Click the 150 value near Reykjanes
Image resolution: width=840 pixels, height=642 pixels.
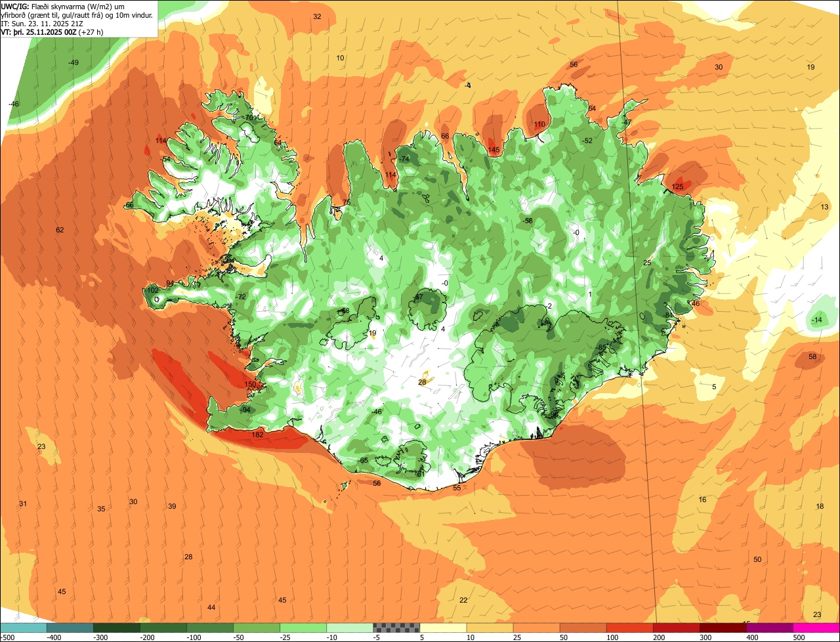[250, 385]
